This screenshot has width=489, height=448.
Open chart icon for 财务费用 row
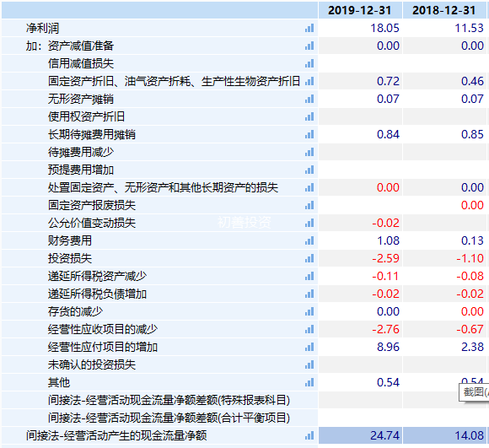[x=309, y=240]
